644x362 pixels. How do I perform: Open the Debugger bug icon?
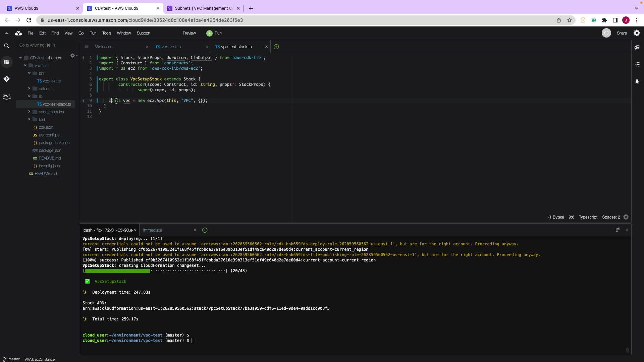[637, 81]
